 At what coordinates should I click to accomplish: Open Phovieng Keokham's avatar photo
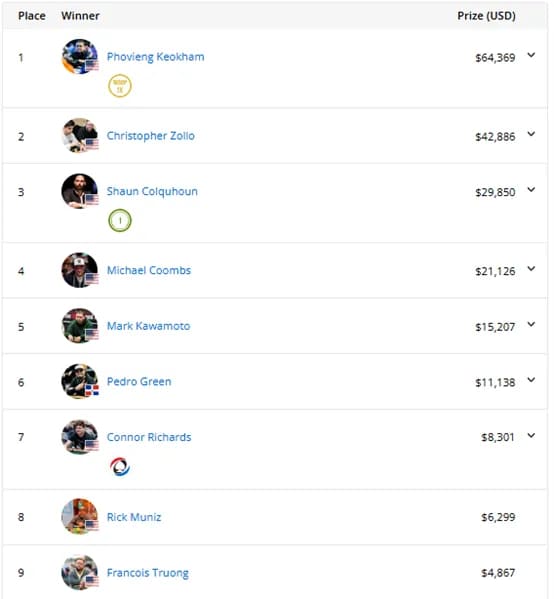pyautogui.click(x=79, y=57)
